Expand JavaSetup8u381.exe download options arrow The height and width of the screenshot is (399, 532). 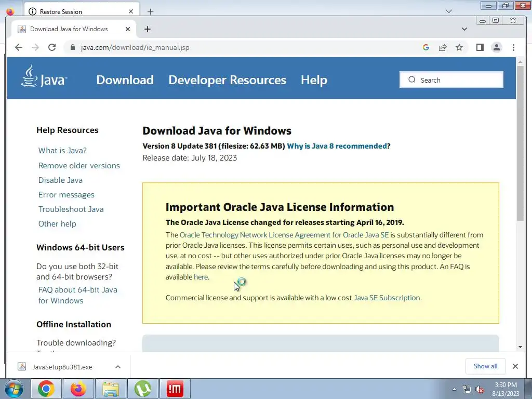click(x=118, y=367)
